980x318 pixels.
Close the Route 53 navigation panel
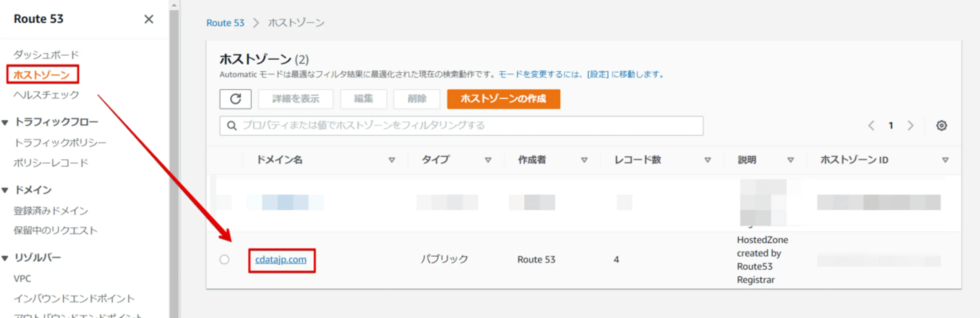tap(149, 19)
